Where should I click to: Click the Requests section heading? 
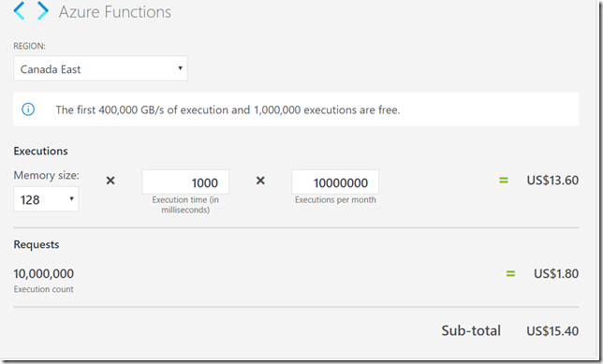tap(37, 244)
